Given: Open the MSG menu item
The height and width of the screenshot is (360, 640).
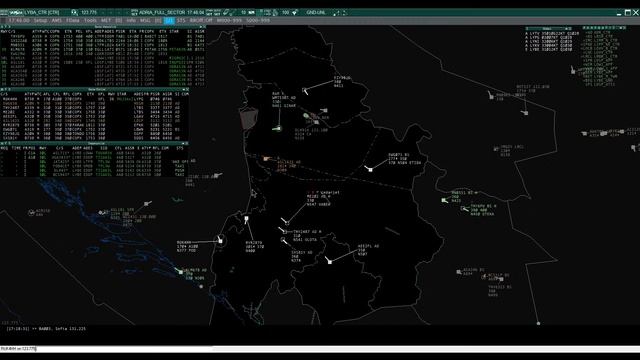Looking at the screenshot, I should pos(145,20).
